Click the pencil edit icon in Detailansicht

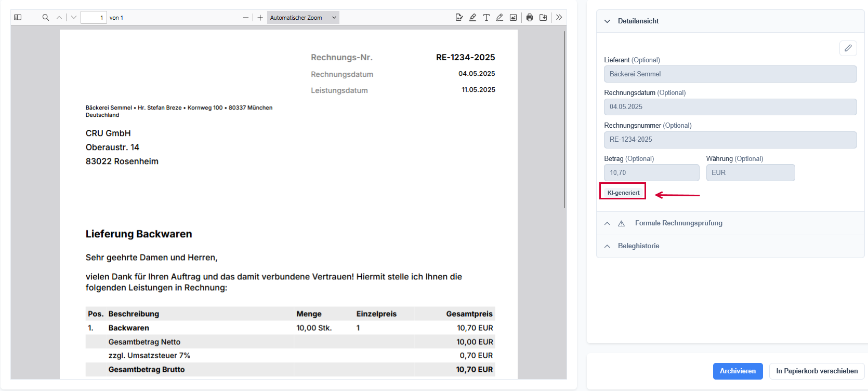point(848,48)
